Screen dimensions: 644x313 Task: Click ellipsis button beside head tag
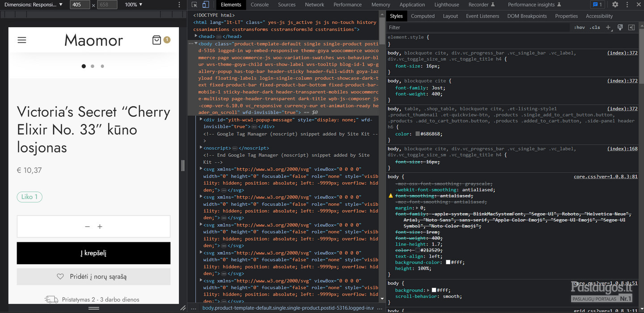[x=219, y=37]
